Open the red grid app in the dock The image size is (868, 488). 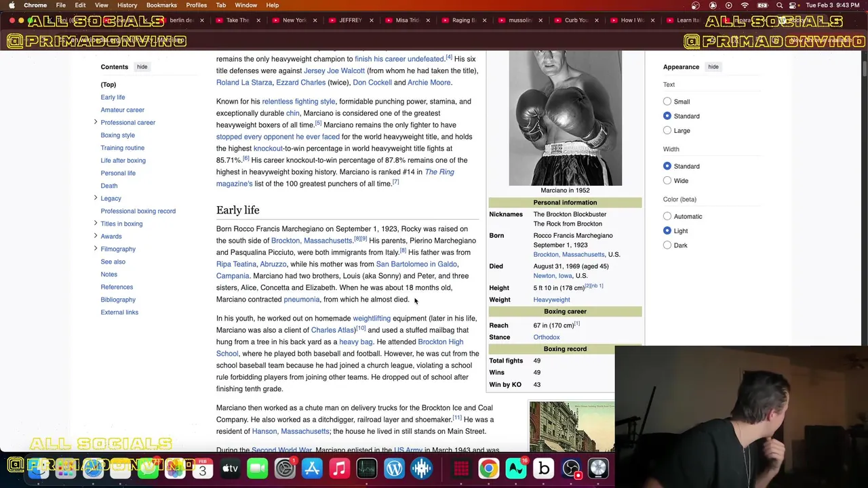click(x=461, y=468)
